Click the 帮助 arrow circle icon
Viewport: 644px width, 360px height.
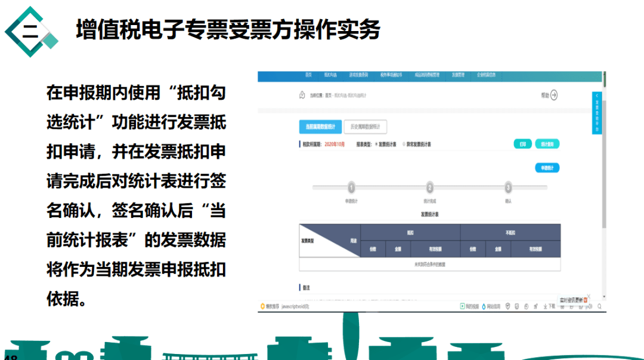pos(553,95)
